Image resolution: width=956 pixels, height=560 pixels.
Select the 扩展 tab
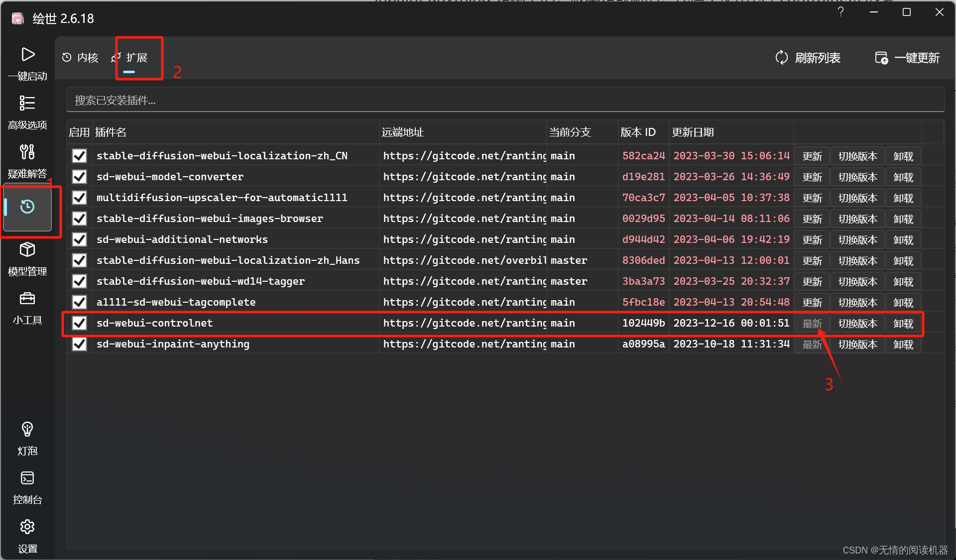coord(130,58)
